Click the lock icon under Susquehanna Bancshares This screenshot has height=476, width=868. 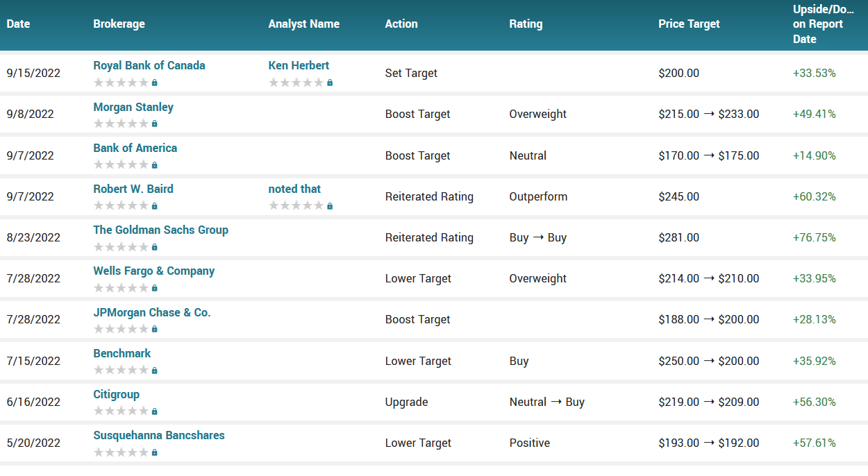coord(154,452)
